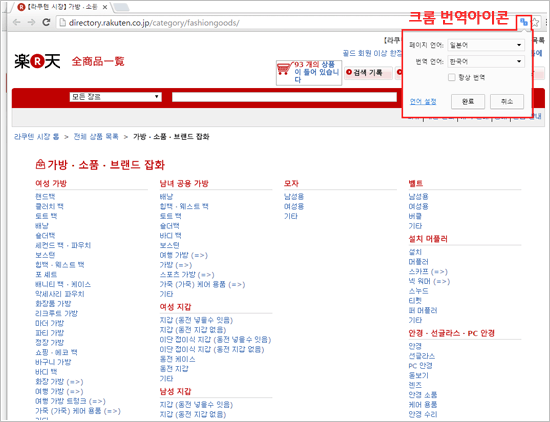The height and width of the screenshot is (422, 550).
Task: Open 여성용 under 모자
Action: (294, 206)
